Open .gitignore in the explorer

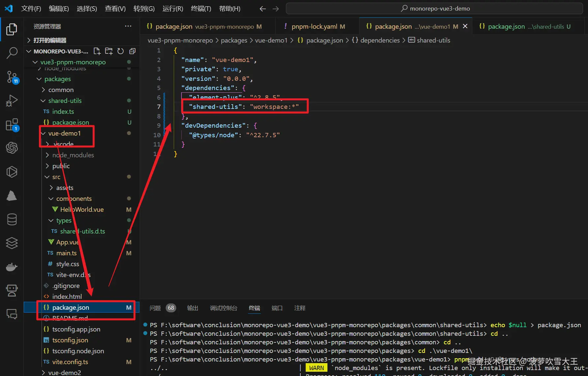[82, 286]
